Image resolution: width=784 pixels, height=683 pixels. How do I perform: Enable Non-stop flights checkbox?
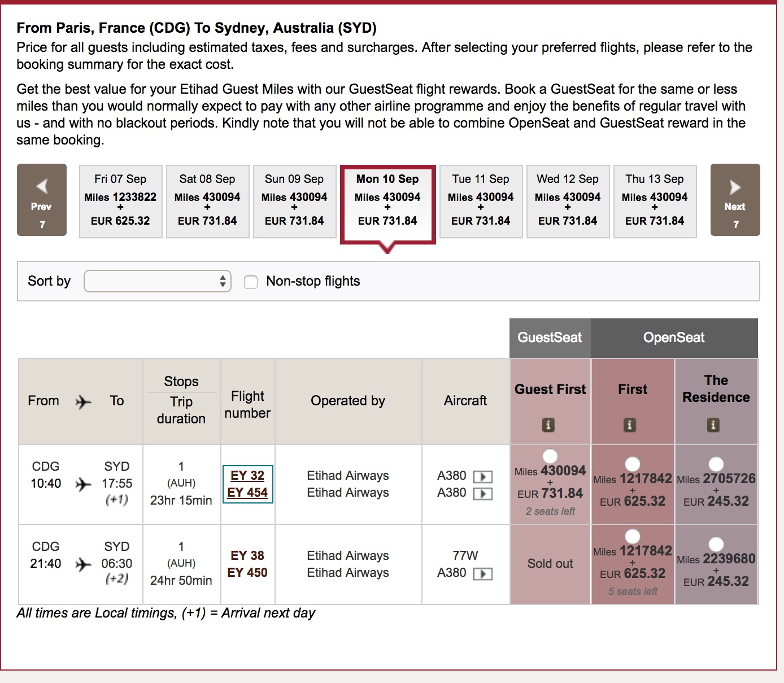coord(251,282)
